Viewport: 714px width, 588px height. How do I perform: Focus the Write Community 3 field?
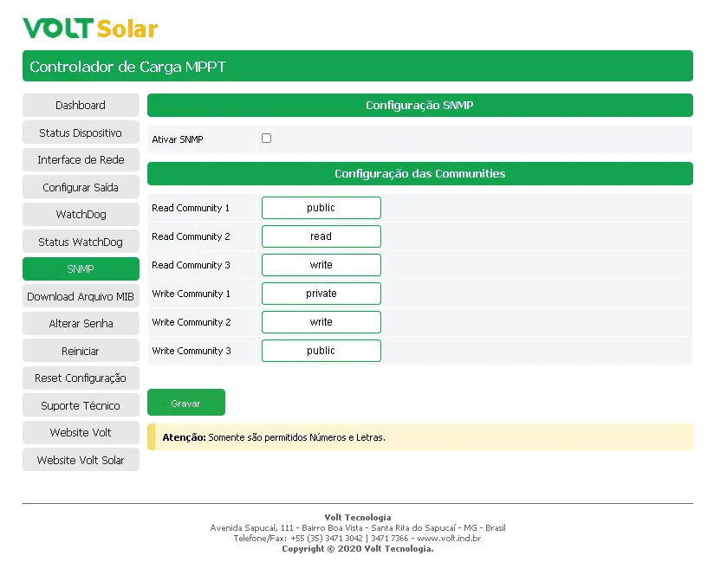pos(321,351)
